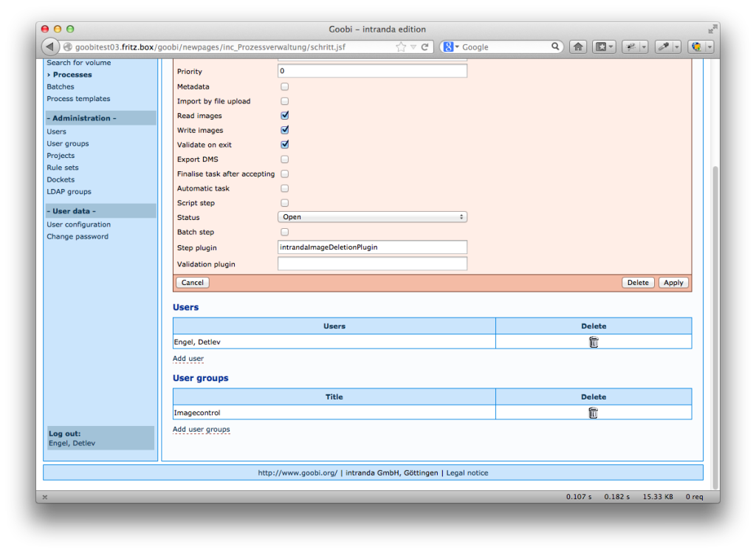Open Processes in the sidebar

(x=72, y=75)
